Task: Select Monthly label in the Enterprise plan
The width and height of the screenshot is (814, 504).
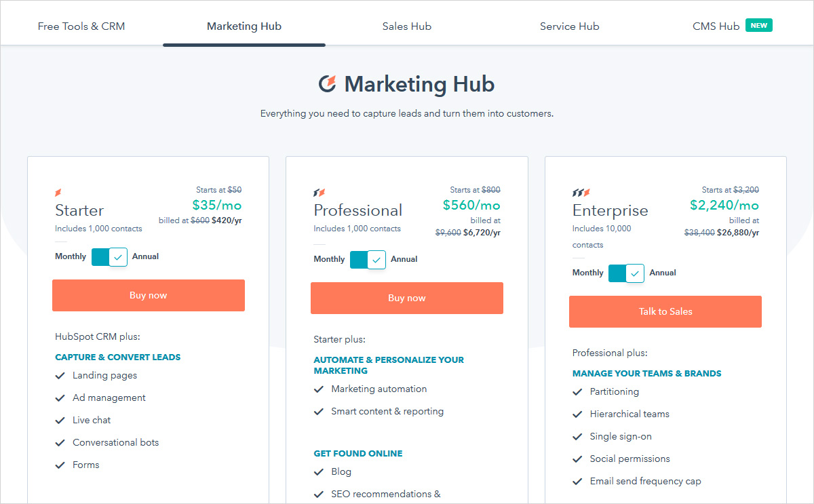Action: click(x=587, y=273)
